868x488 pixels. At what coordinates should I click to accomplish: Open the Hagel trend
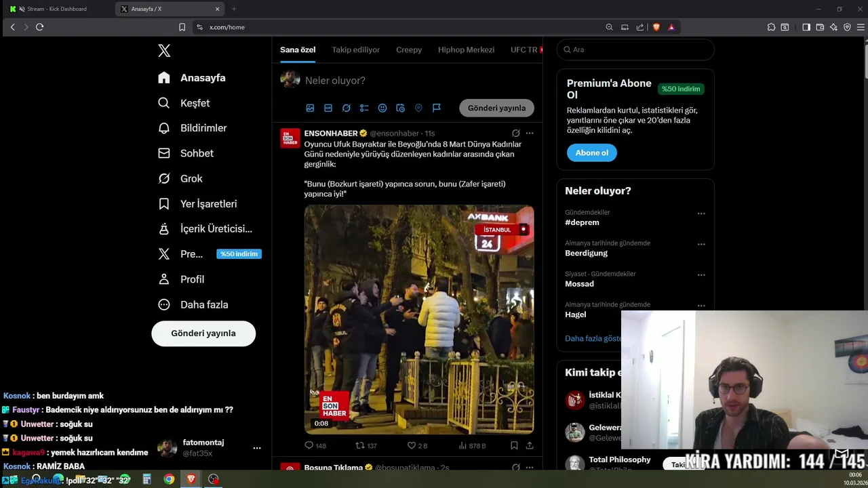[576, 314]
